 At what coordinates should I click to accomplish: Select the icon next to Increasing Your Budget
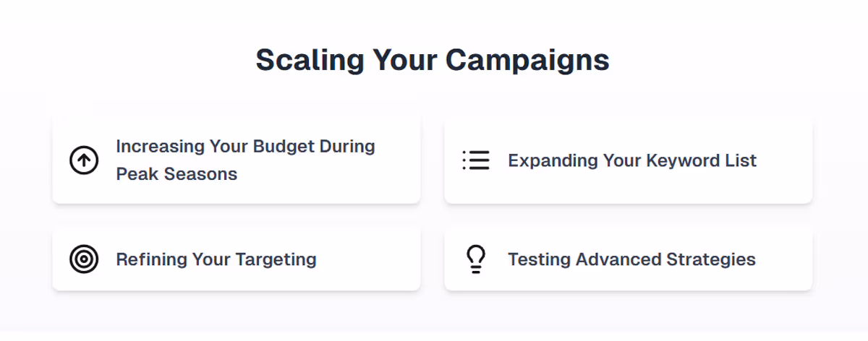click(x=84, y=160)
